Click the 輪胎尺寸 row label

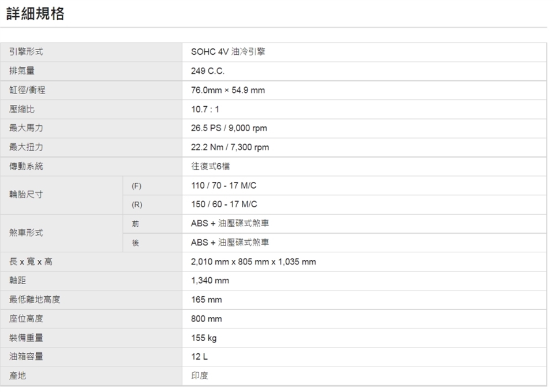coord(26,195)
